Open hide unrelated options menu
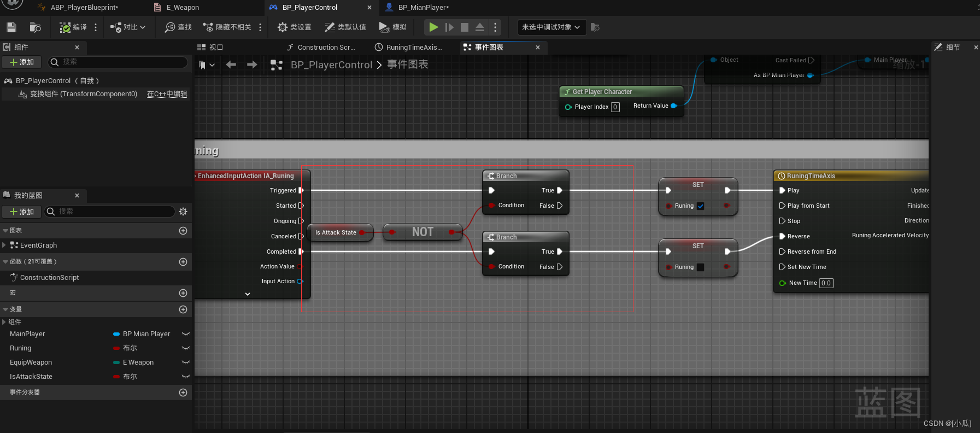The height and width of the screenshot is (433, 980). pyautogui.click(x=260, y=27)
